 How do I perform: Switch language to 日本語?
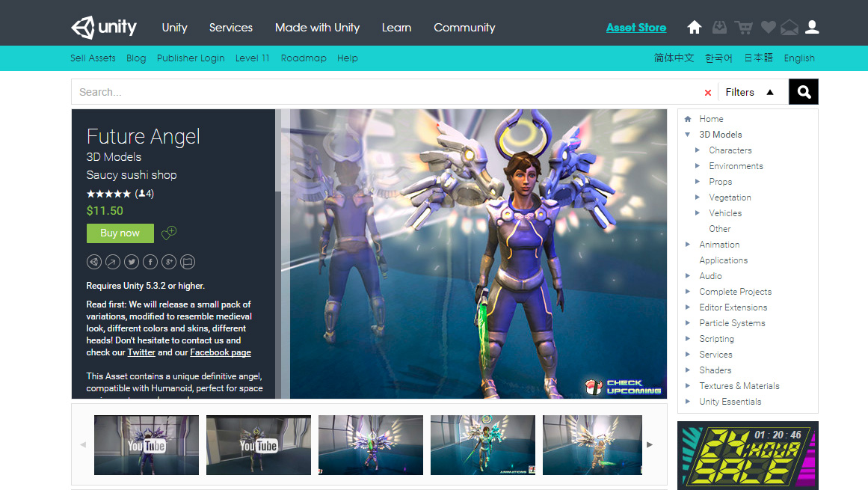tap(758, 58)
